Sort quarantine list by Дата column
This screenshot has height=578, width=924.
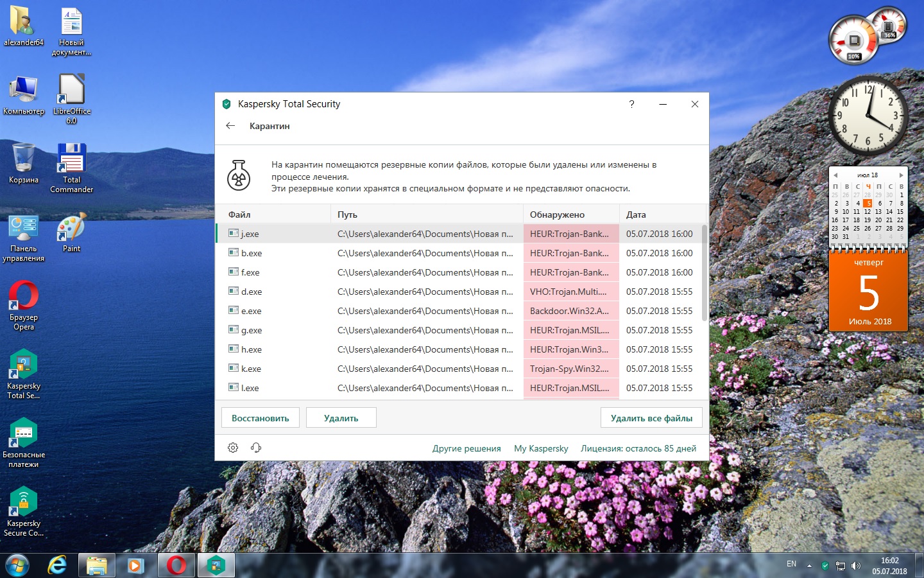662,215
